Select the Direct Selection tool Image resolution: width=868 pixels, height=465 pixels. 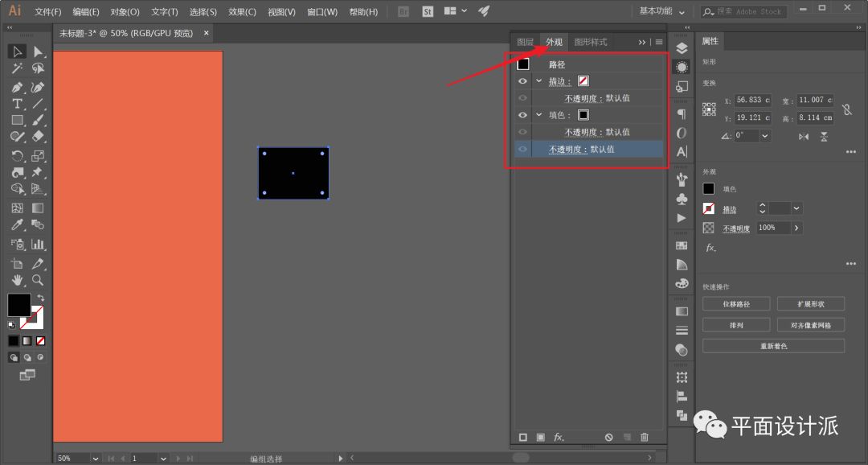click(x=38, y=51)
